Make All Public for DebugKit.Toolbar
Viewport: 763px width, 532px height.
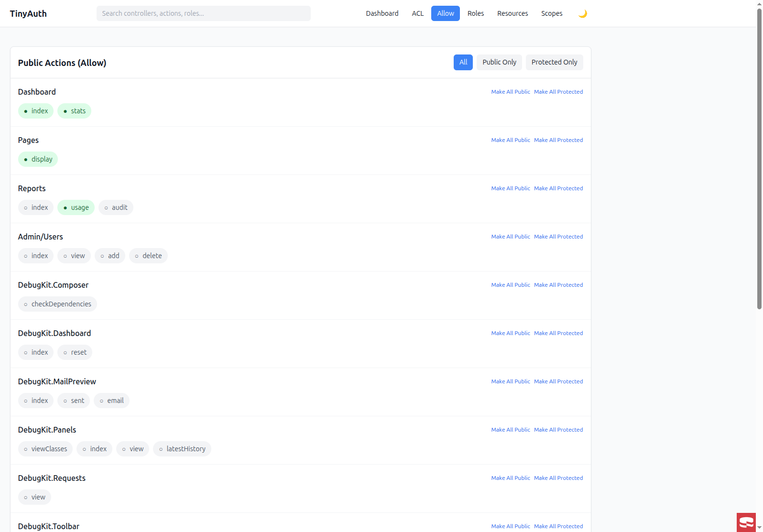pyautogui.click(x=511, y=526)
